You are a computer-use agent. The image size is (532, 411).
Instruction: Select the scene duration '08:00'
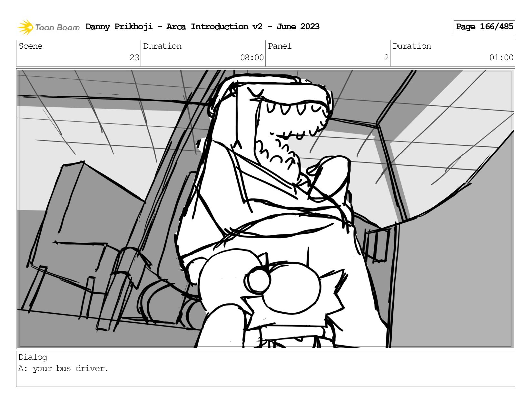[252, 58]
